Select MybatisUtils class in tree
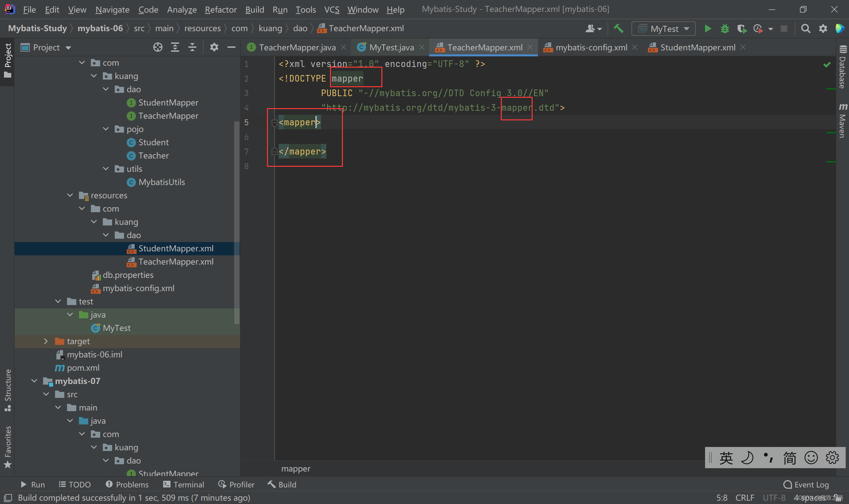849x504 pixels. (x=162, y=182)
